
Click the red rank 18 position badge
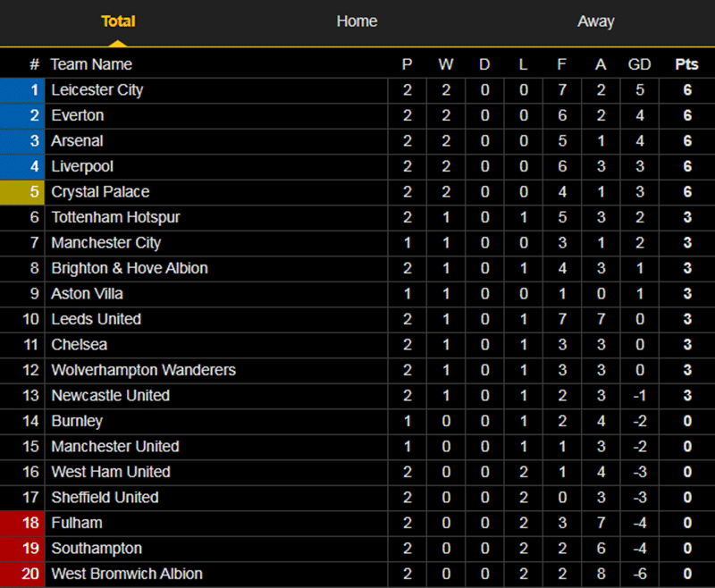click(x=21, y=523)
